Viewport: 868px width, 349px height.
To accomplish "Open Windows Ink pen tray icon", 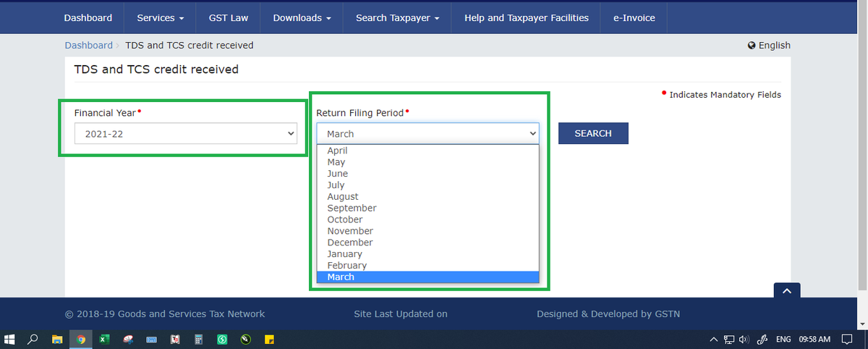I will tap(762, 339).
